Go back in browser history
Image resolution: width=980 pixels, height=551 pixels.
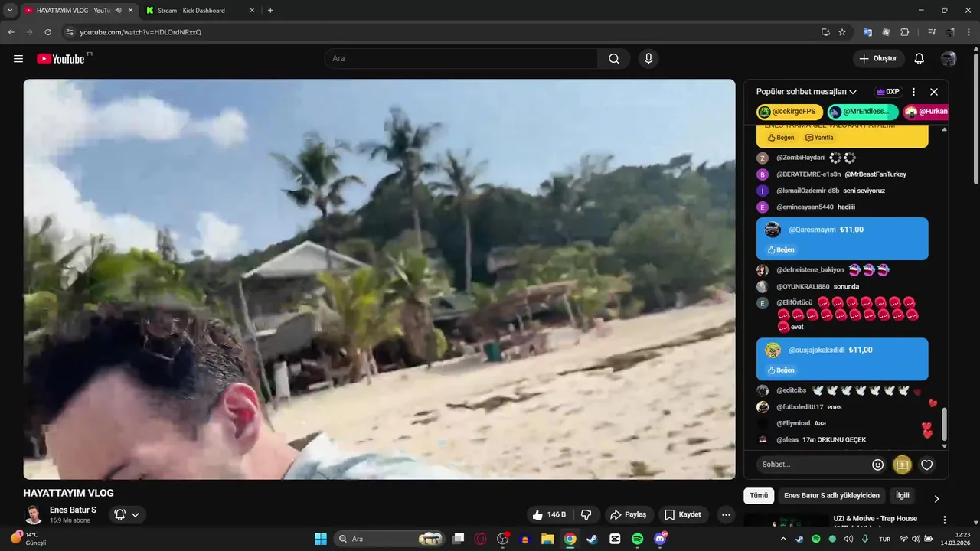pos(11,32)
